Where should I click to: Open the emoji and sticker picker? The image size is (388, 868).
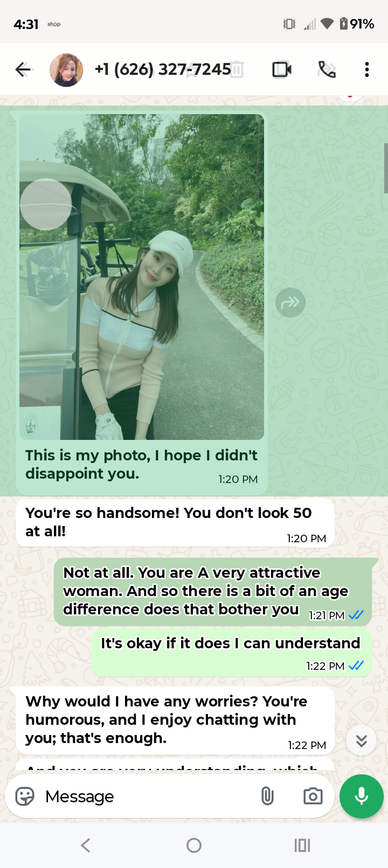point(25,796)
